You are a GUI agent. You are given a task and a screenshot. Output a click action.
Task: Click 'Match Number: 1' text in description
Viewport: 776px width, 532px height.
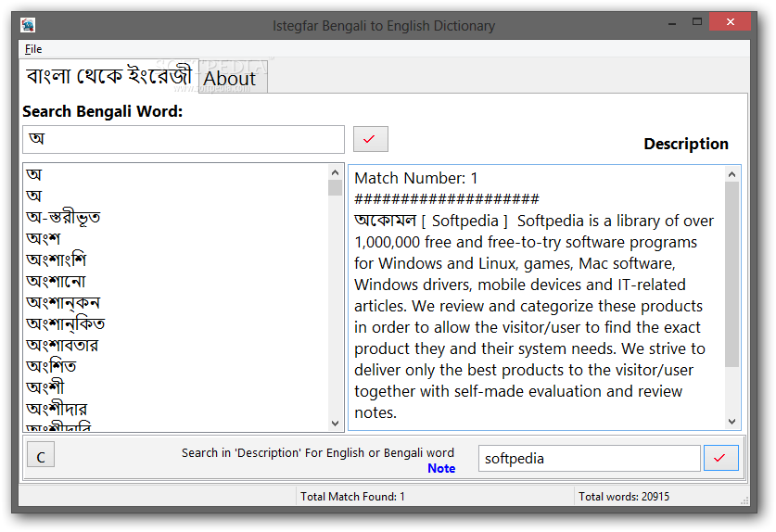click(x=415, y=178)
